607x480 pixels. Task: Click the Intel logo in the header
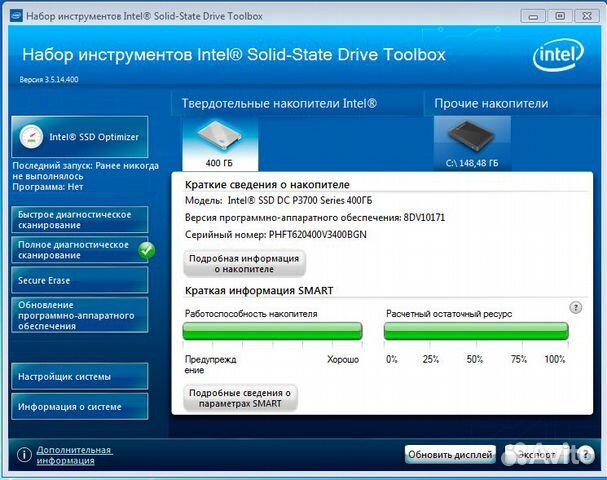[560, 56]
